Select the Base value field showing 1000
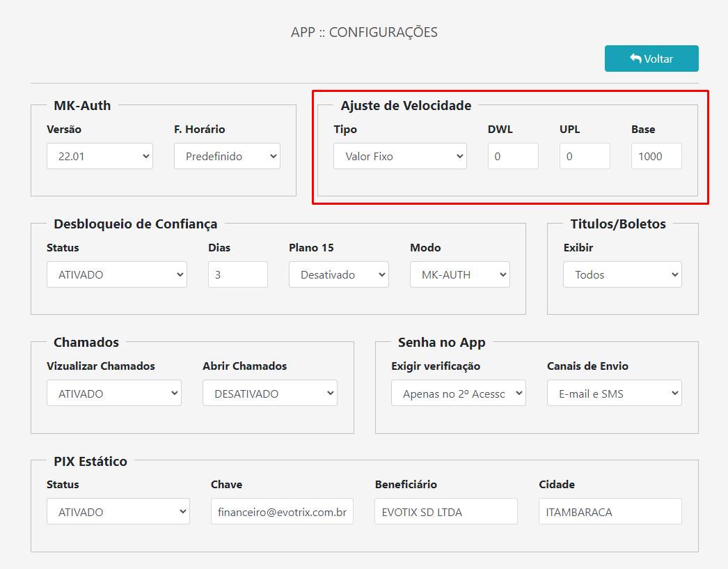Screen dimensions: 728x569 656,156
